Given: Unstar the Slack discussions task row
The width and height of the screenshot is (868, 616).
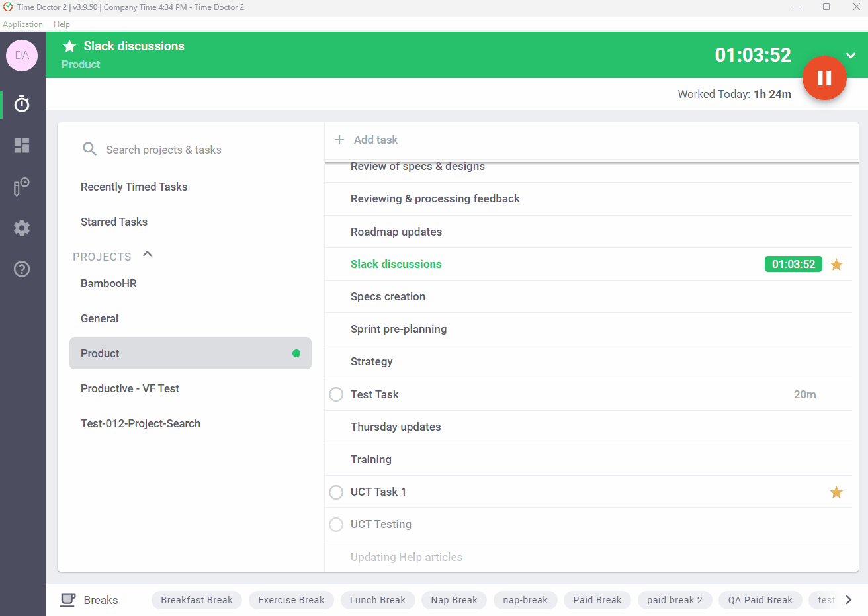Looking at the screenshot, I should tap(836, 265).
